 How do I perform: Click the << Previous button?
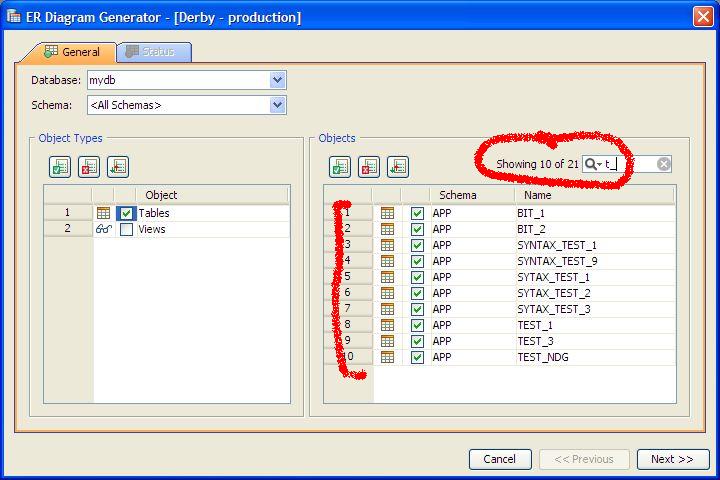click(584, 459)
